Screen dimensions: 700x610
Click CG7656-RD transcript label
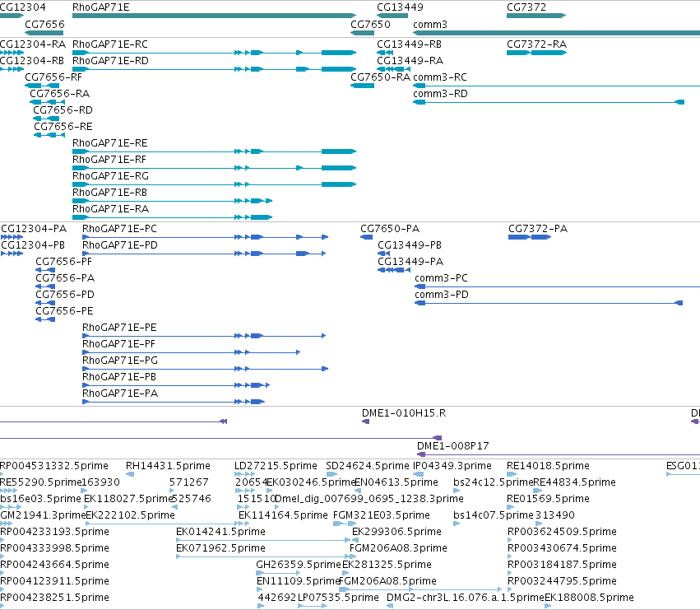tap(63, 110)
